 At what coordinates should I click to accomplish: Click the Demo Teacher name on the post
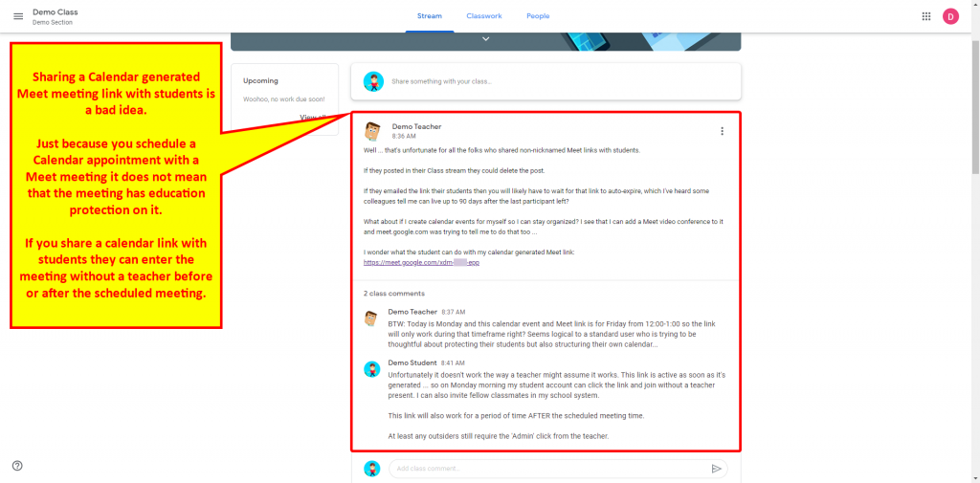coord(416,127)
